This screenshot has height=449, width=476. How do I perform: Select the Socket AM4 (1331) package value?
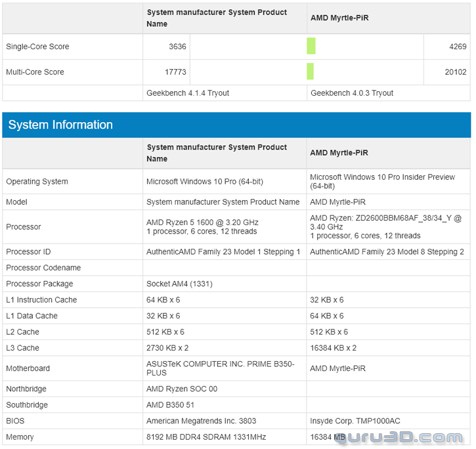point(179,284)
